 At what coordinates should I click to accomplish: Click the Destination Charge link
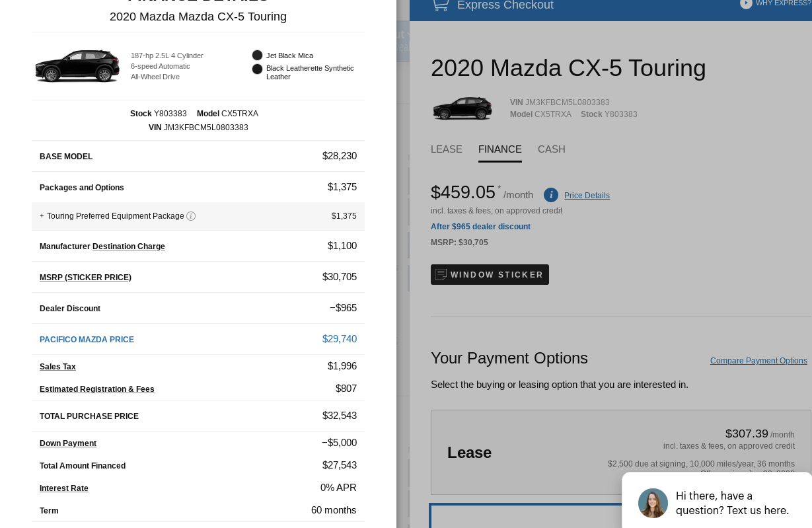129,246
